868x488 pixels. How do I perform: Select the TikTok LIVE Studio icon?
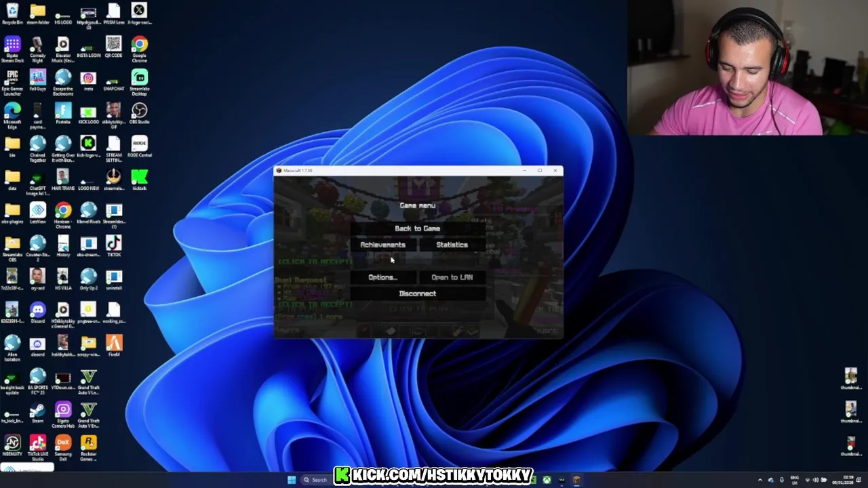point(37,447)
